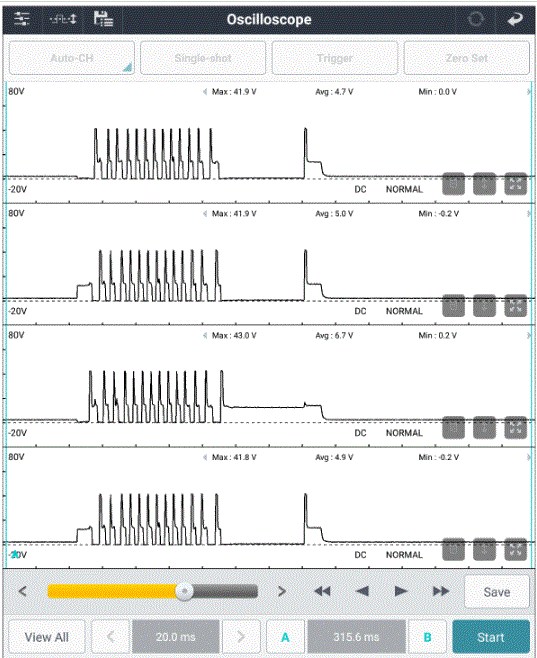Click small left arrow beside Max : 41.9 V, Avg 4.7 V channel
Viewport: 537px width, 658px height.
(205, 92)
